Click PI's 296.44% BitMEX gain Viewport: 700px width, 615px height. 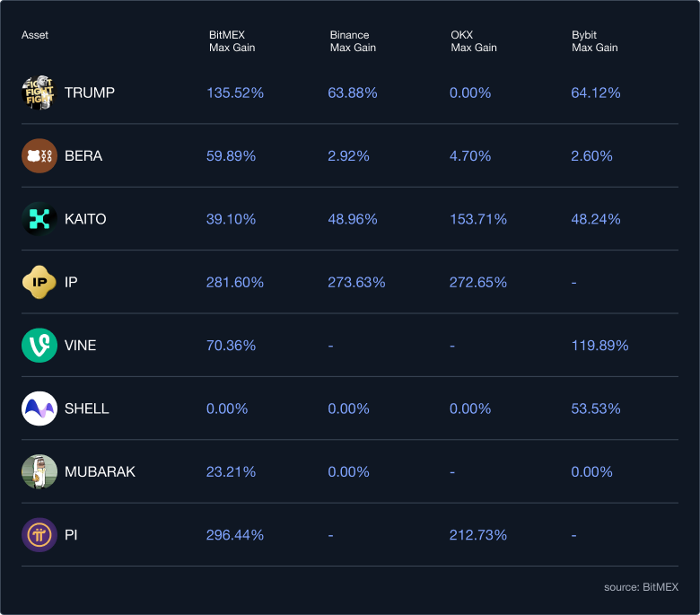[235, 535]
